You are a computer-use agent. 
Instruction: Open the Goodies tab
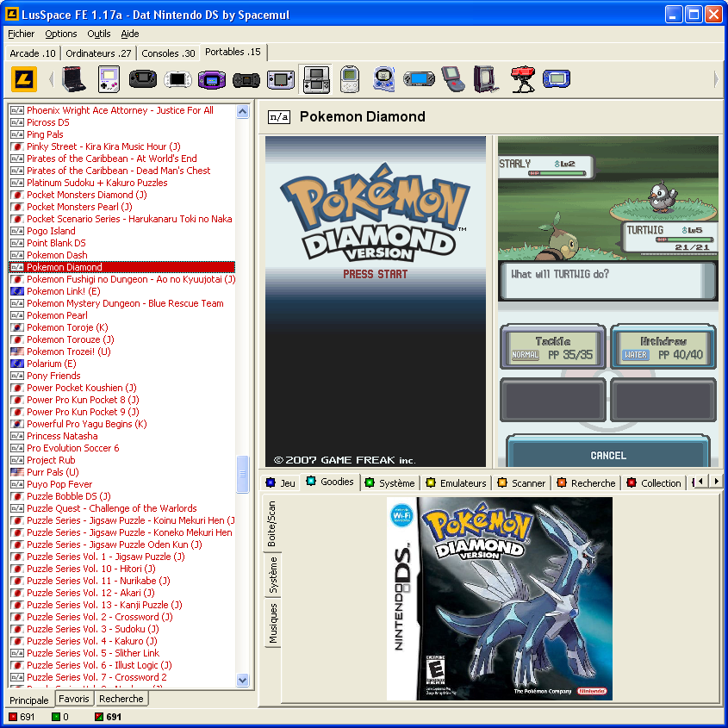click(330, 482)
